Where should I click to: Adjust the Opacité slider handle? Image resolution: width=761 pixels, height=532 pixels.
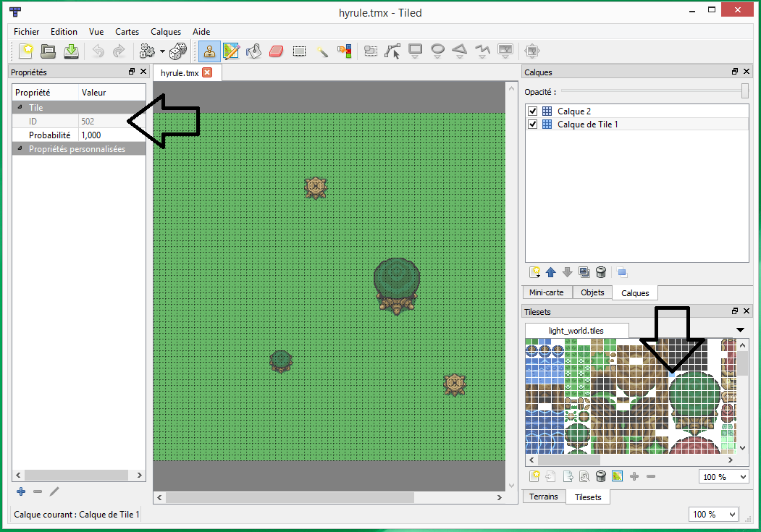pyautogui.click(x=744, y=91)
